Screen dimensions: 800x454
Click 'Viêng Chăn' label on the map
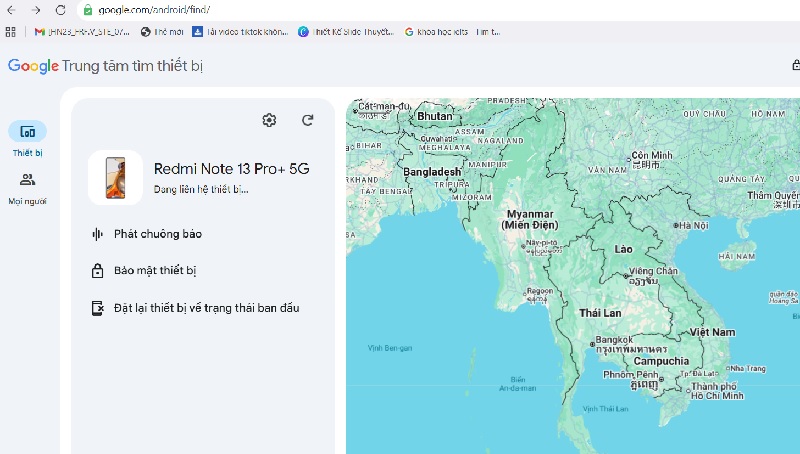click(654, 271)
